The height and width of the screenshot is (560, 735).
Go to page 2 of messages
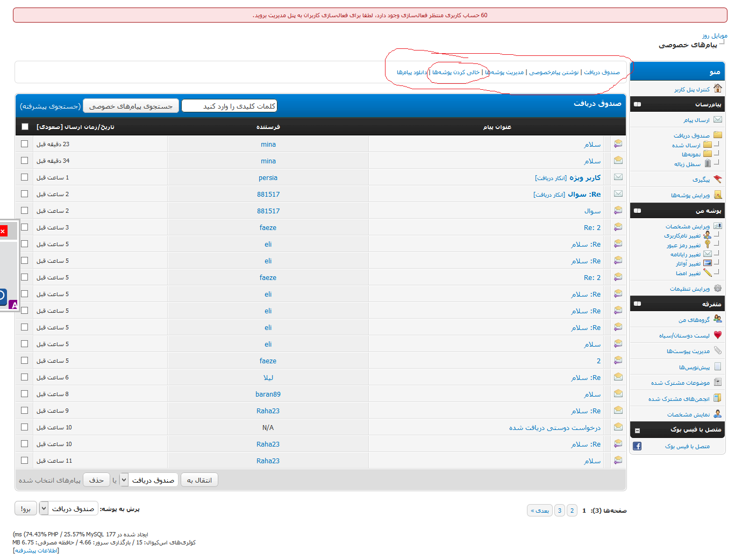point(572,511)
